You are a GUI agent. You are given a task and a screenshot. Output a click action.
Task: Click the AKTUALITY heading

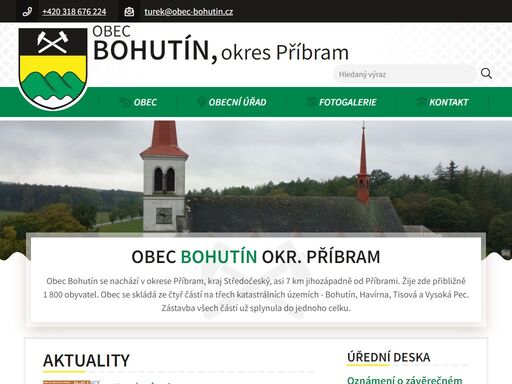86,360
